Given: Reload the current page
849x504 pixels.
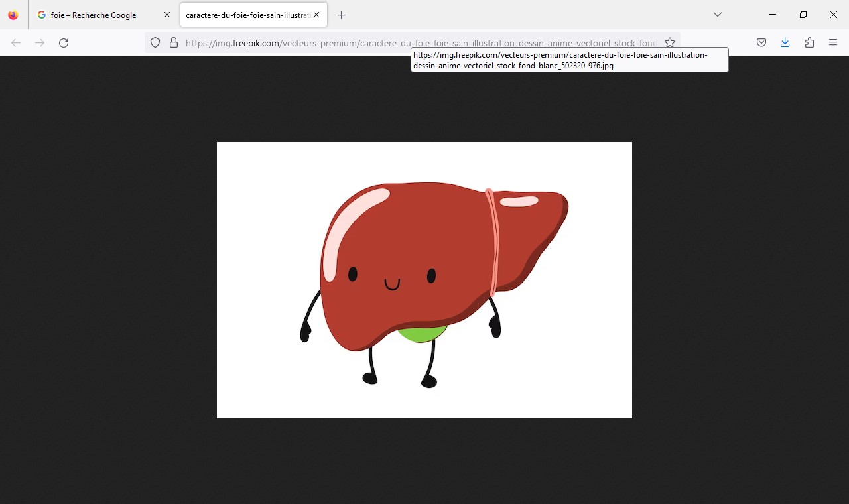Looking at the screenshot, I should (64, 43).
